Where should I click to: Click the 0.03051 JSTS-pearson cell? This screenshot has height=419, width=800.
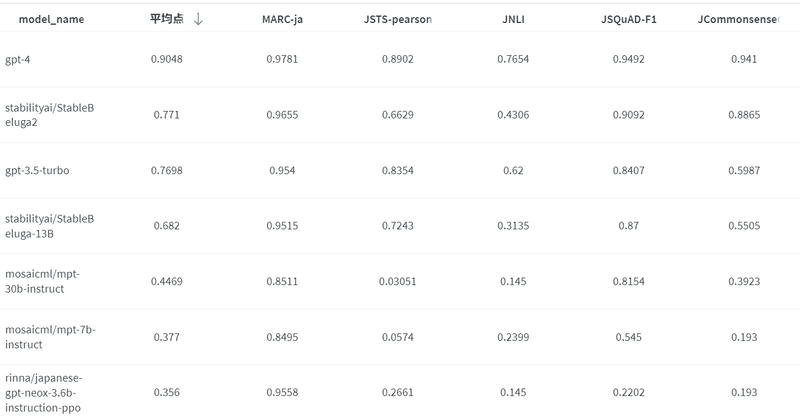click(397, 281)
